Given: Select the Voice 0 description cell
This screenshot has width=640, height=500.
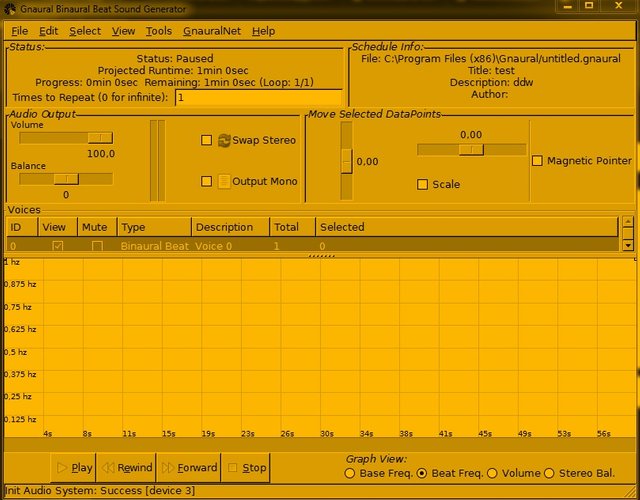Looking at the screenshot, I should click(213, 246).
